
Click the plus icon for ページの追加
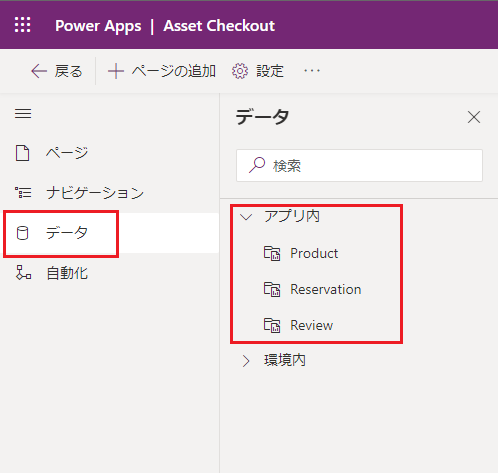click(116, 71)
